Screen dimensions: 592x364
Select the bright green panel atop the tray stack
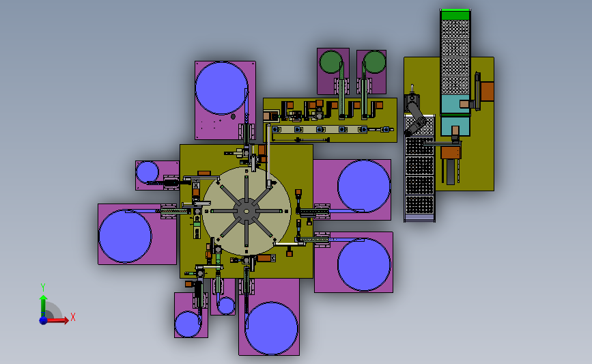455,15
